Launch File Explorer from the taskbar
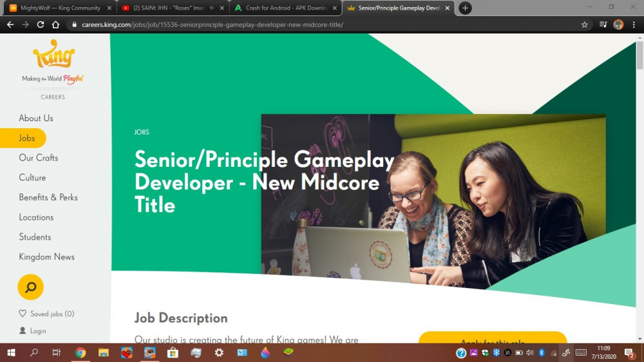This screenshot has width=644, height=362. click(x=104, y=352)
